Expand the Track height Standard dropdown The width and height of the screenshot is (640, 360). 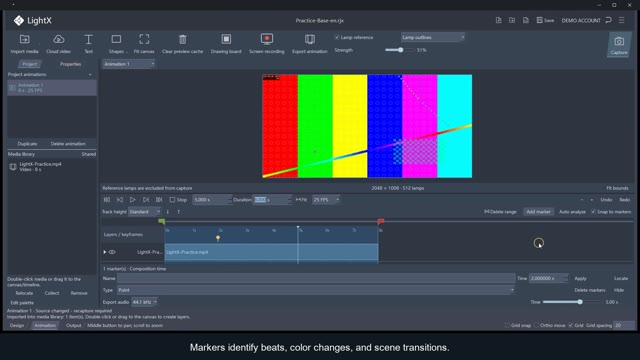(144, 211)
